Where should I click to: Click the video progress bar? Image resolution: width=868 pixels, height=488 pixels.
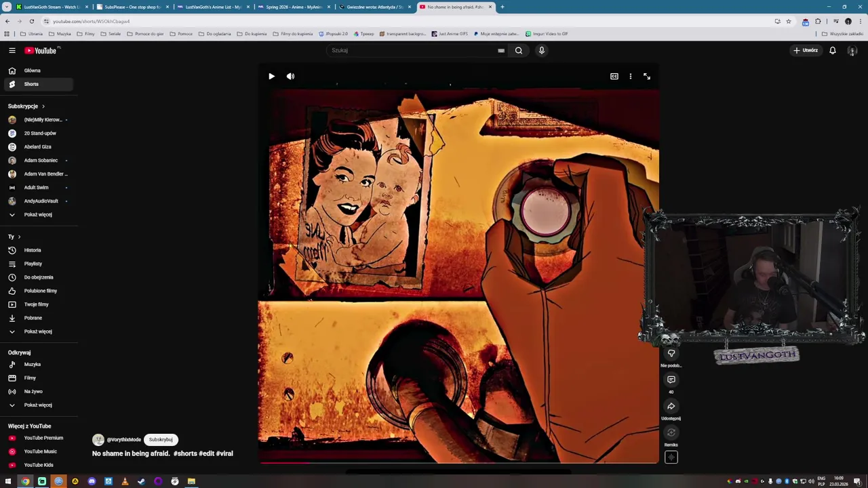click(x=458, y=464)
